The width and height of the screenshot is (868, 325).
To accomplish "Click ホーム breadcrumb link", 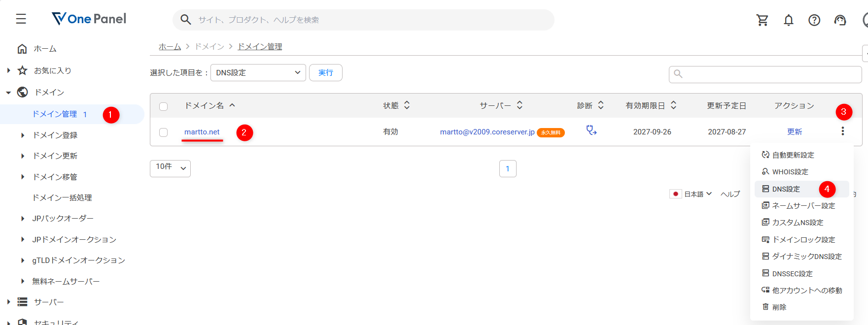I will (170, 47).
